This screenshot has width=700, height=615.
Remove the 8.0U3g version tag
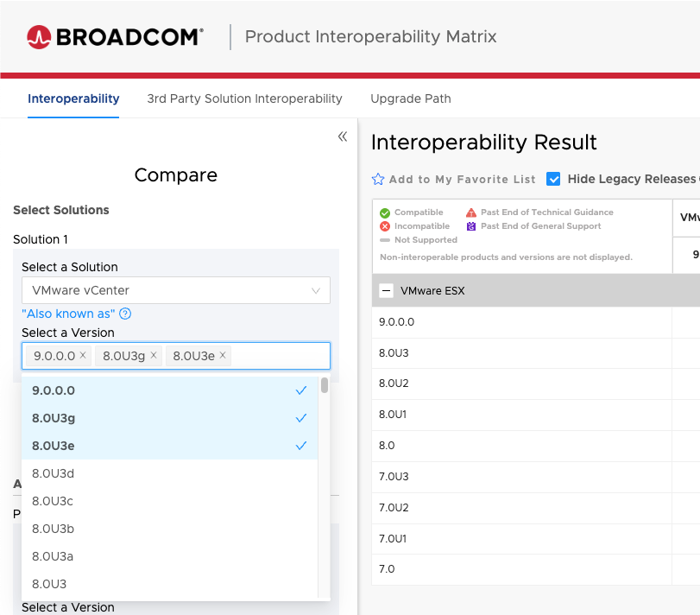pyautogui.click(x=154, y=355)
